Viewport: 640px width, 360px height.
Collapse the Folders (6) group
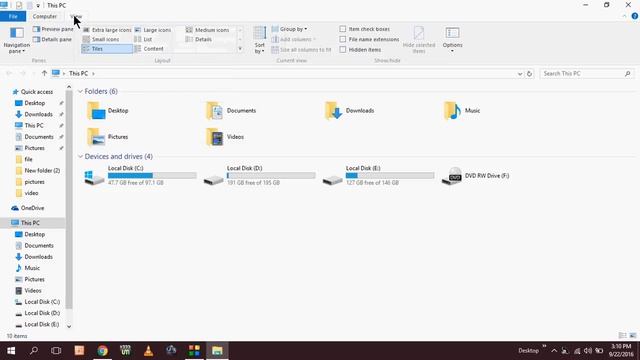pos(80,91)
